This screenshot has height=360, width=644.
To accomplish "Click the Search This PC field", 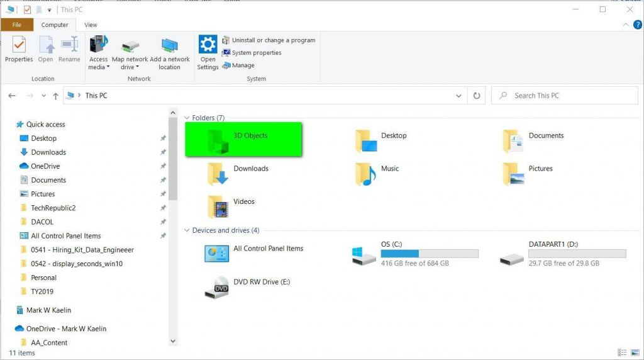I will (565, 95).
